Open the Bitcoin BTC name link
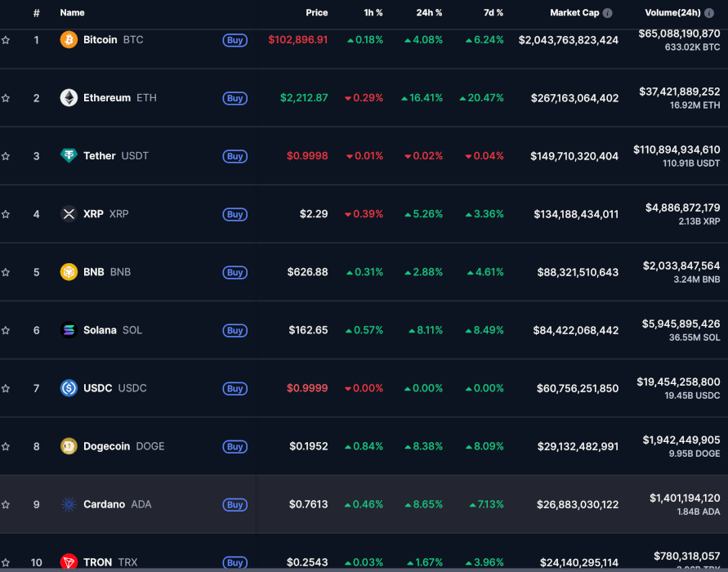This screenshot has width=728, height=572. click(114, 40)
